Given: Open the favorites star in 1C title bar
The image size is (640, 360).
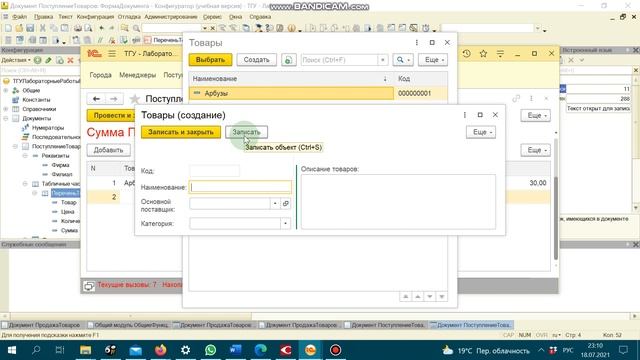Looking at the screenshot, I should click(x=483, y=53).
